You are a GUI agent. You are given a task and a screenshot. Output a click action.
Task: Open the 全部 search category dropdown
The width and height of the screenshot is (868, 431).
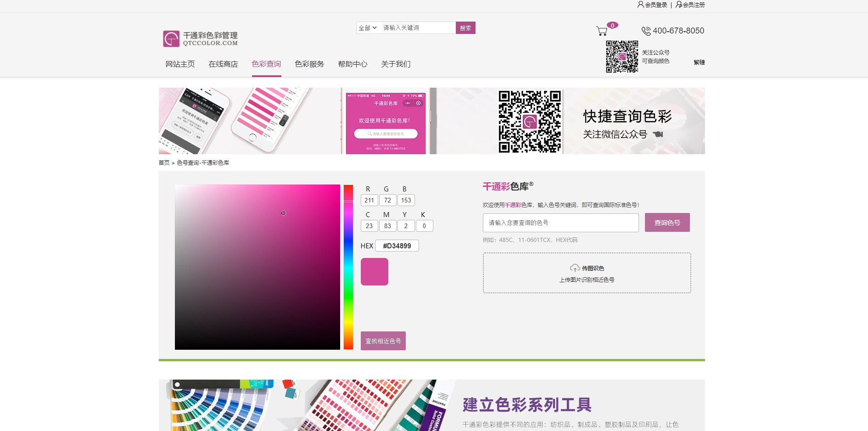click(x=368, y=28)
